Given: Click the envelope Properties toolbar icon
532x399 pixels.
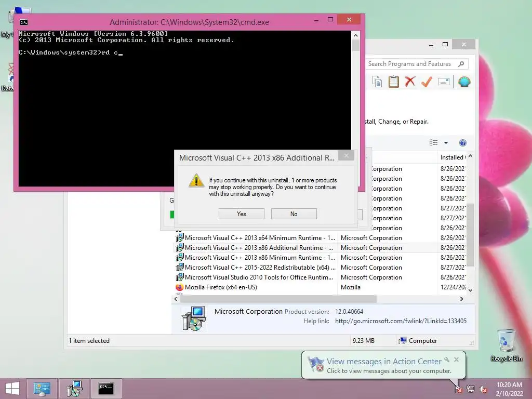Looking at the screenshot, I should (444, 82).
